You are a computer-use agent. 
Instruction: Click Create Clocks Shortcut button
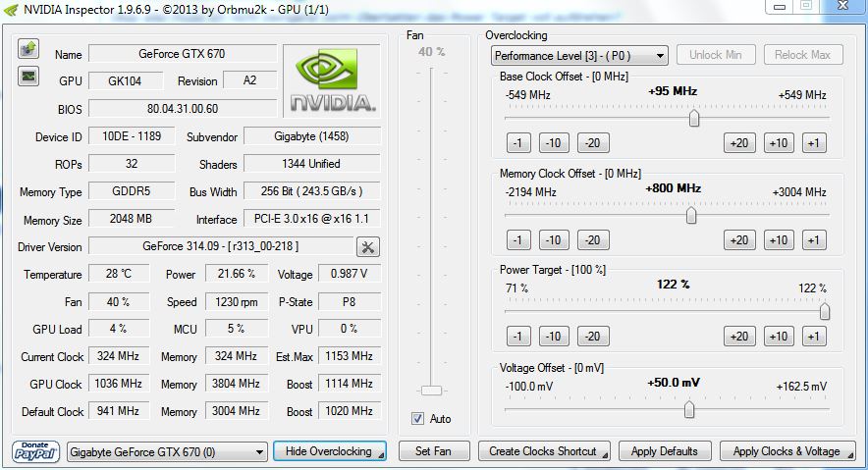[x=544, y=451]
